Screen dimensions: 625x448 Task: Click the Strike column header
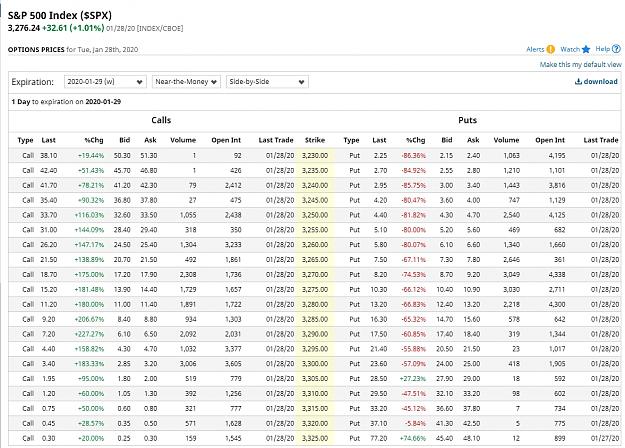click(315, 140)
